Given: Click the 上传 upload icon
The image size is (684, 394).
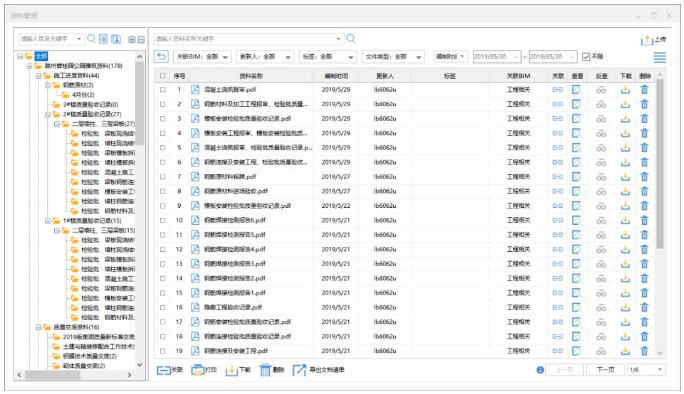Looking at the screenshot, I should [646, 40].
